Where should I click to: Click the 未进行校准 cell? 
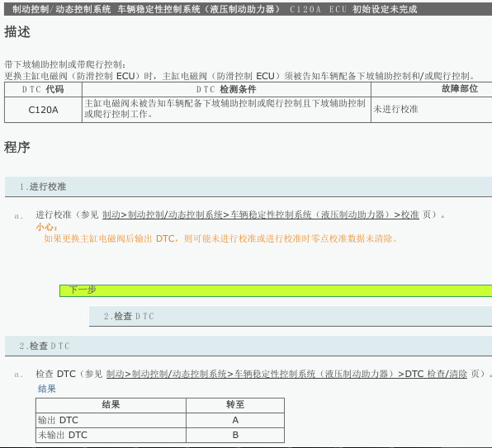click(x=432, y=110)
